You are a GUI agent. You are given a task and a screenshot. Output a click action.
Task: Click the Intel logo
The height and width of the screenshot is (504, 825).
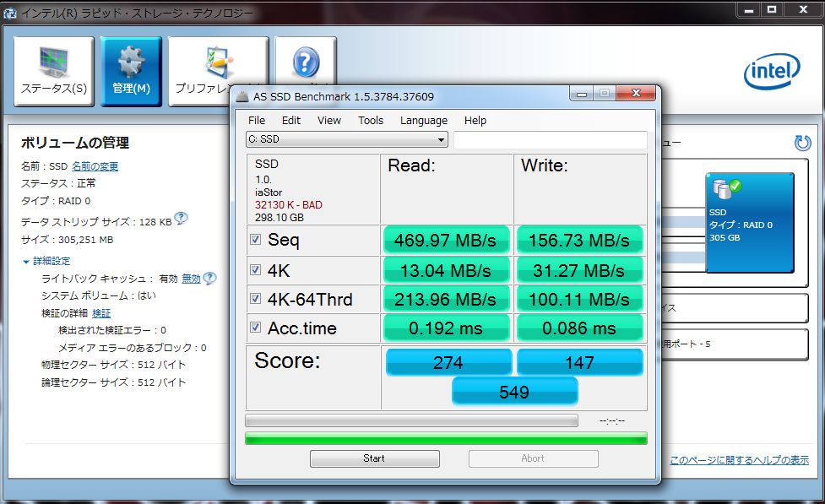(x=772, y=71)
